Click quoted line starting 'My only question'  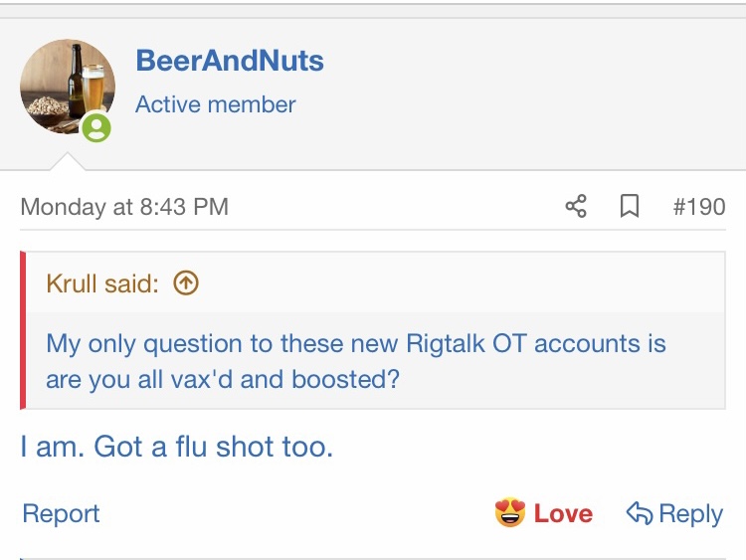(x=356, y=344)
